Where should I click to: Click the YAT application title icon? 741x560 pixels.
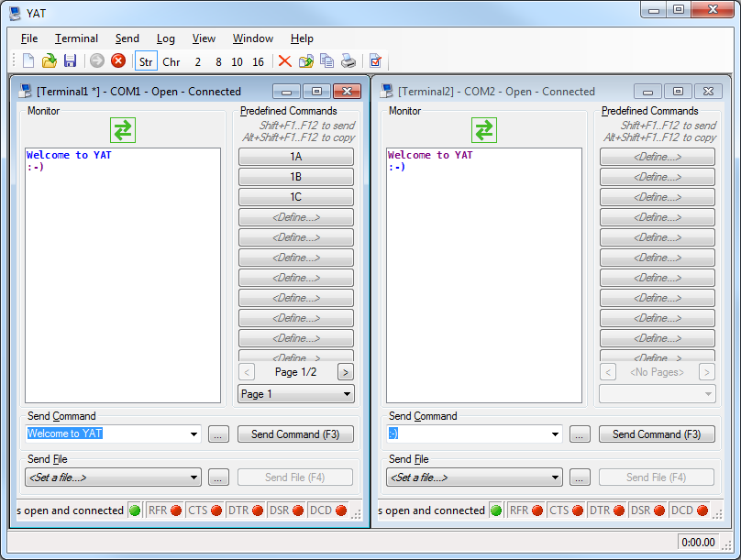(x=15, y=13)
